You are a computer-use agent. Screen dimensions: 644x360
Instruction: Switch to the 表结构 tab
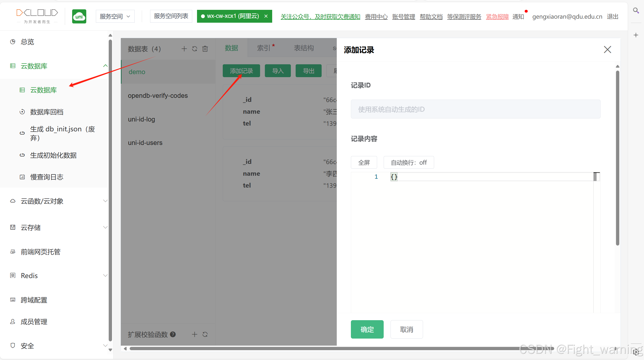point(304,48)
